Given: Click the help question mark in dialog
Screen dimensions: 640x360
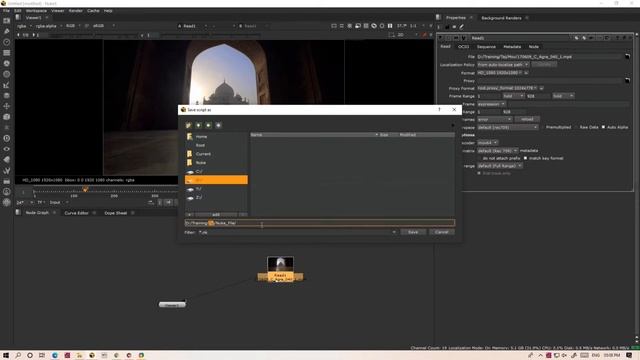Looking at the screenshot, I should [x=439, y=109].
